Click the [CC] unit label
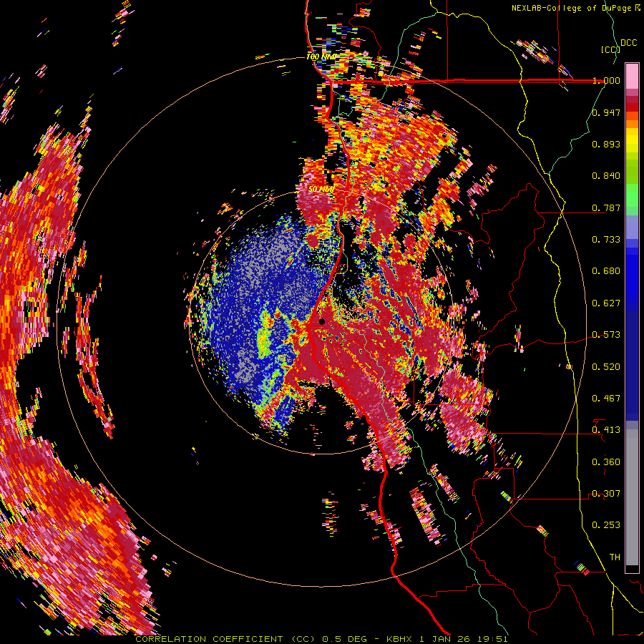 [x=610, y=49]
